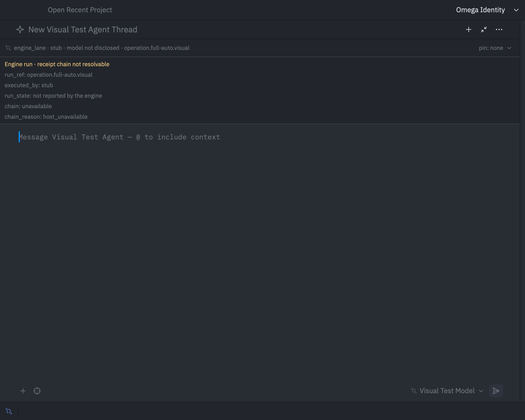Click the chain: unavailable line
525x420 pixels.
tap(28, 106)
